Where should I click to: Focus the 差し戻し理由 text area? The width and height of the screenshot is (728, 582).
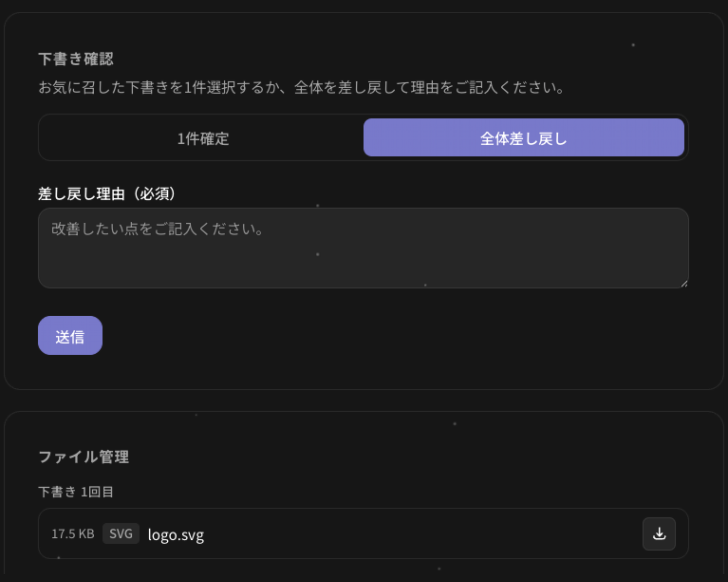363,248
